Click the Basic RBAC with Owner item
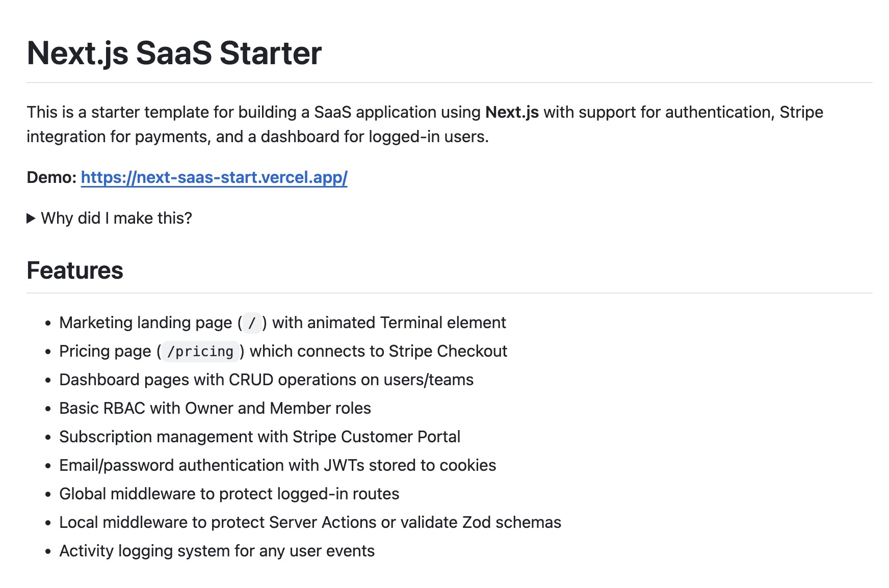The image size is (889, 588). click(215, 408)
